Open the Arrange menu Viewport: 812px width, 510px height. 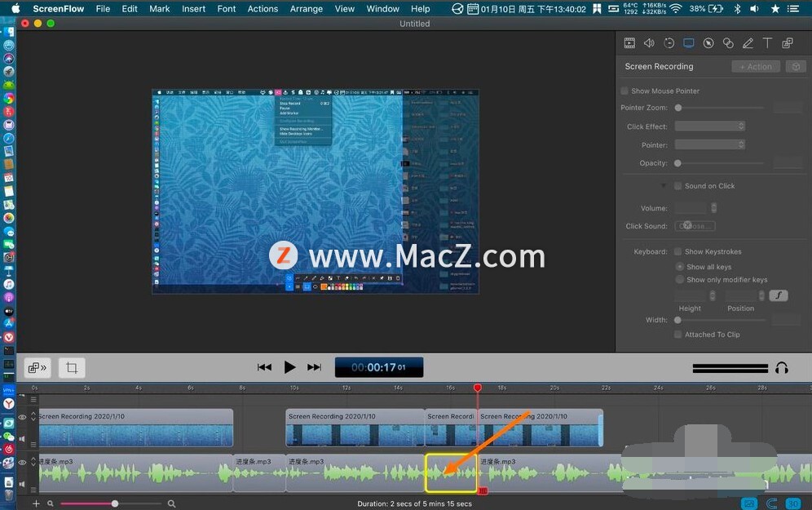[x=306, y=8]
